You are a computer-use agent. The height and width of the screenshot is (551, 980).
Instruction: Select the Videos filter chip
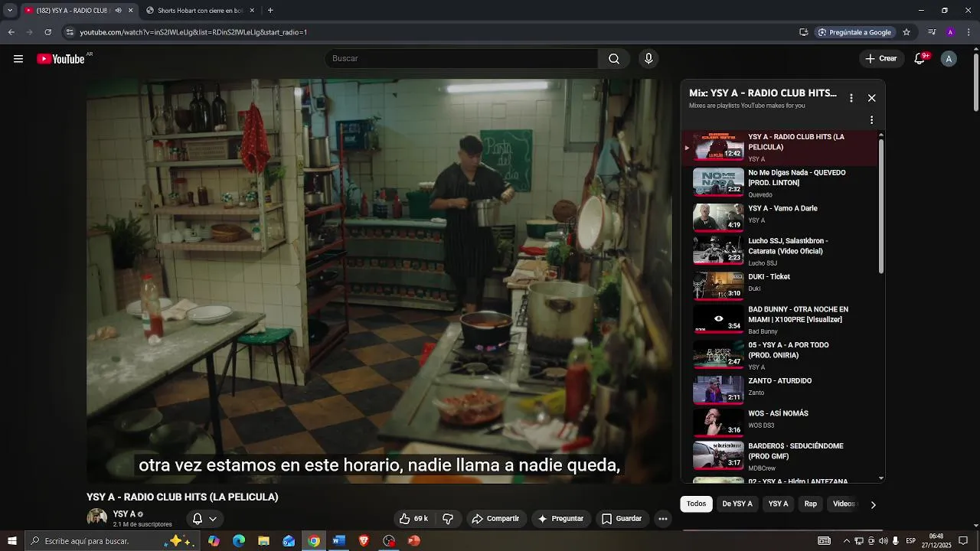[x=843, y=504]
